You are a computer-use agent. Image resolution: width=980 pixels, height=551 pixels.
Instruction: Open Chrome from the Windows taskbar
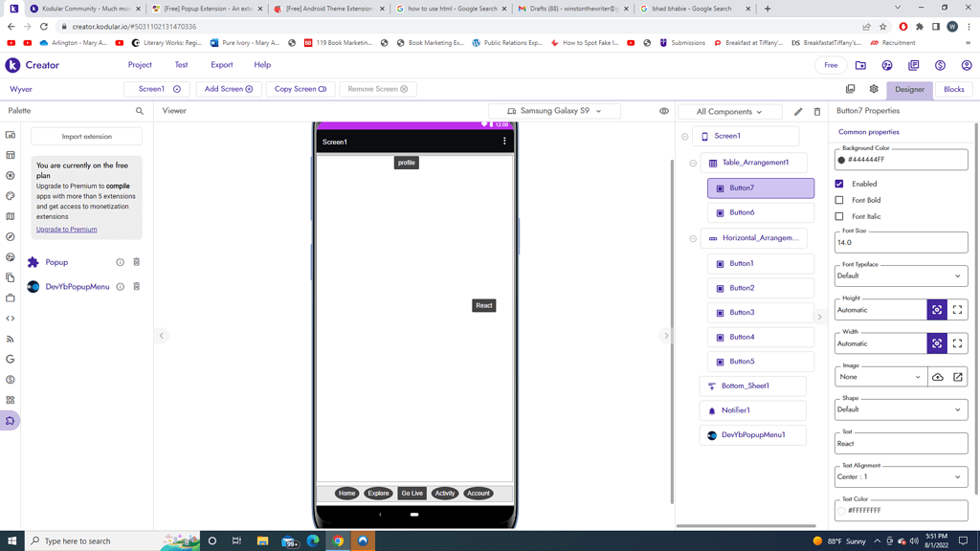[338, 541]
